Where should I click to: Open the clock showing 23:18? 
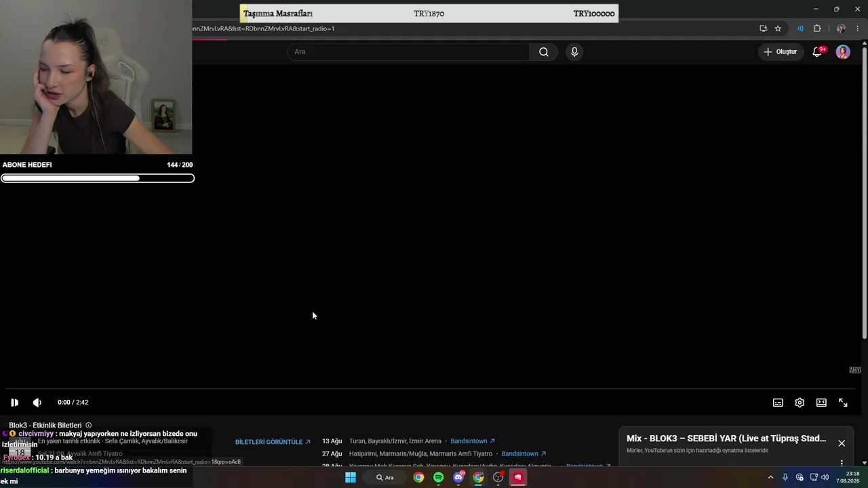[x=848, y=477]
